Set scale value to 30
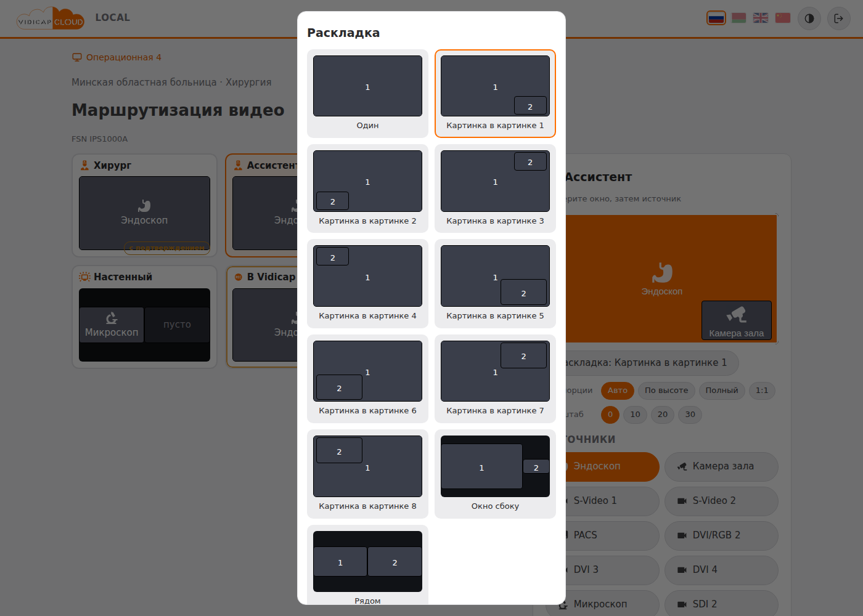This screenshot has height=616, width=863. pos(690,415)
